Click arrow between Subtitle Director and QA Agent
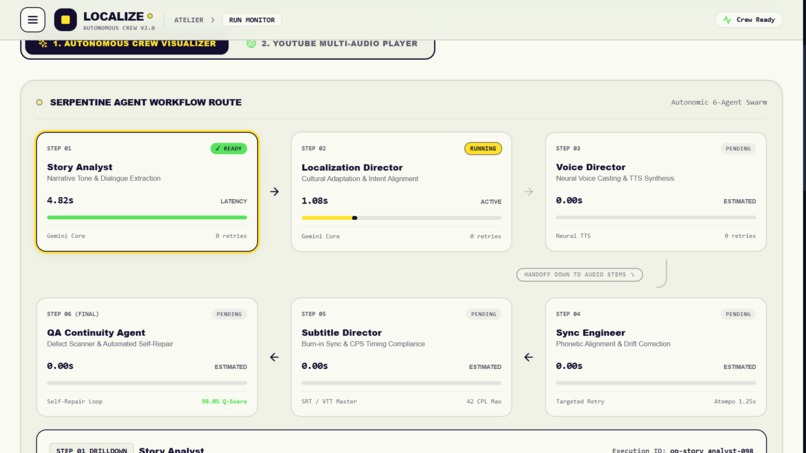Screen dimensions: 806x453 coord(274,357)
